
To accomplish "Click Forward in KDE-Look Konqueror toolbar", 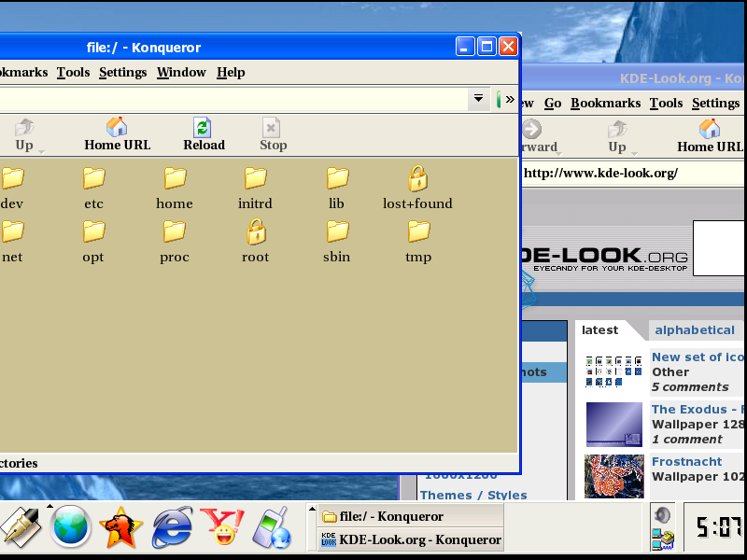I will pos(538,136).
